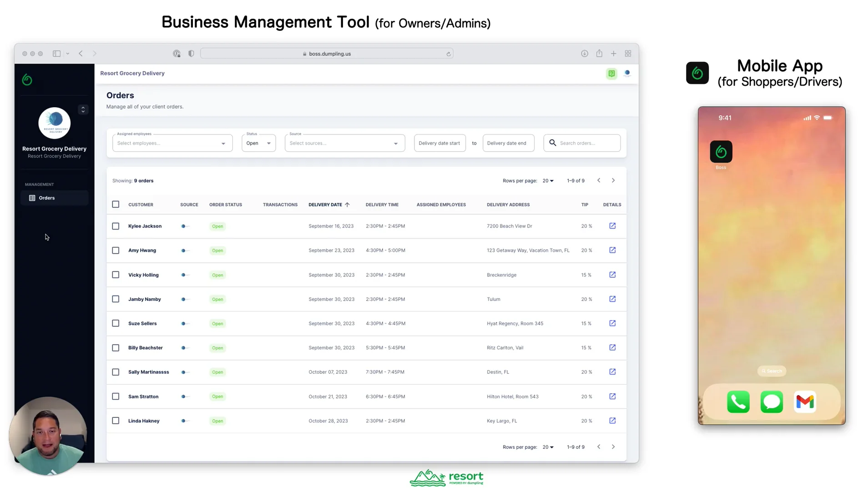Open the search orders magnifier icon
This screenshot has width=868, height=491.
(x=552, y=143)
